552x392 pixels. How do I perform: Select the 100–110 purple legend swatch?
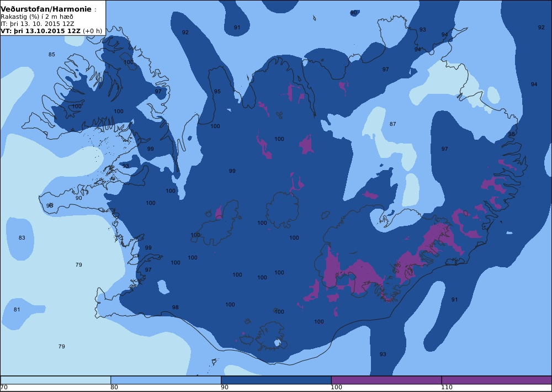click(386, 380)
